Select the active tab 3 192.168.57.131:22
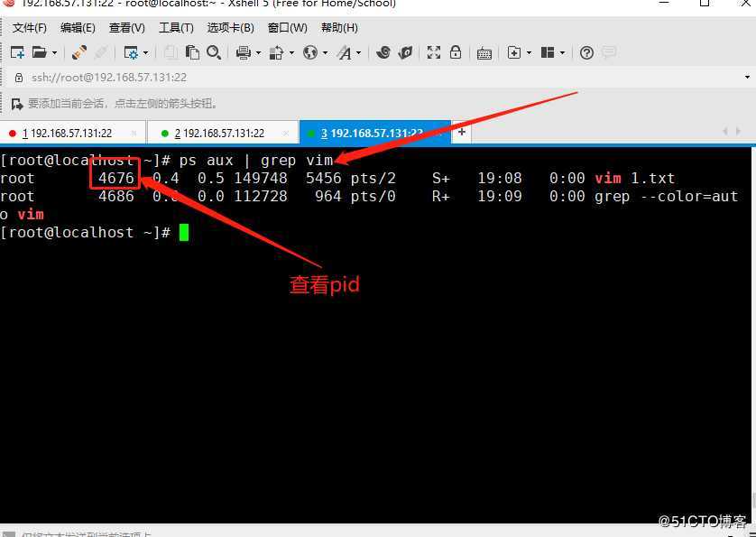The width and height of the screenshot is (756, 537). point(372,134)
